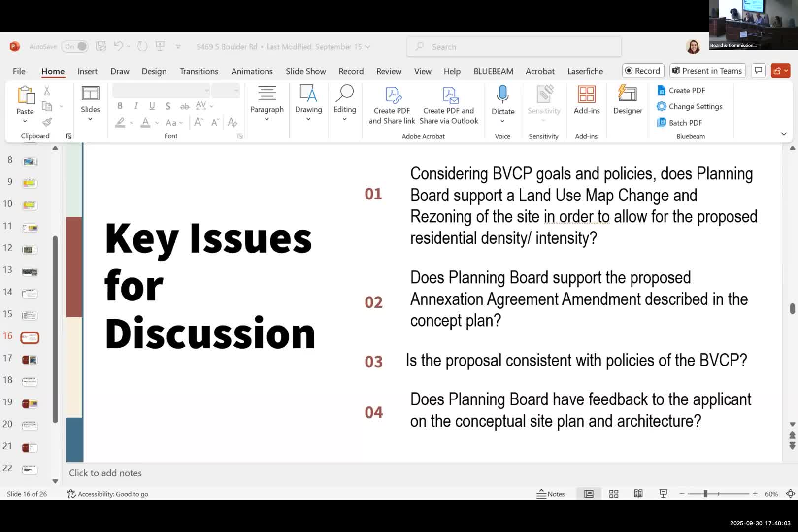Image resolution: width=798 pixels, height=532 pixels.
Task: Collapse the ribbon with the chevron
Action: click(783, 134)
